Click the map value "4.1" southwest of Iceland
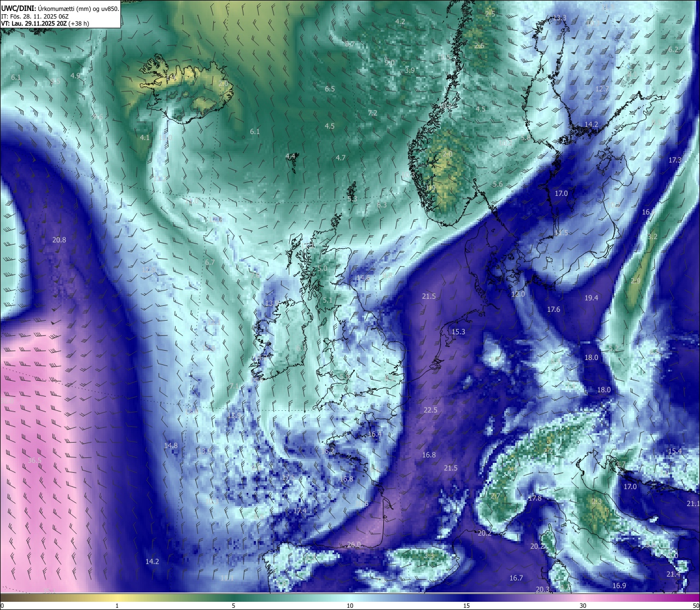 pos(144,138)
